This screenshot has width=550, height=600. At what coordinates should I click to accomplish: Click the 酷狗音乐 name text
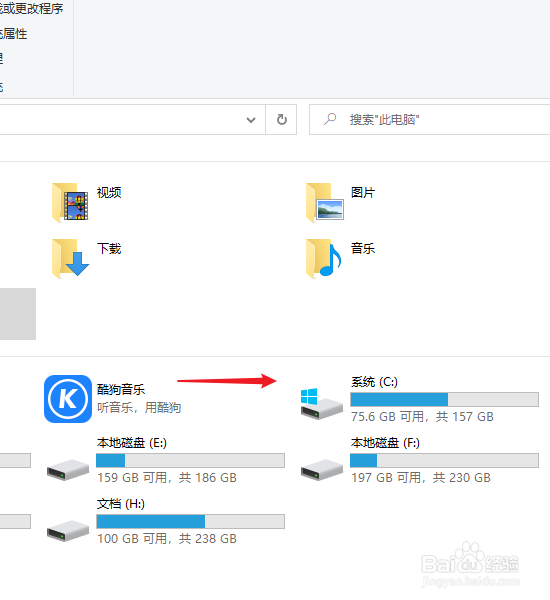(121, 390)
